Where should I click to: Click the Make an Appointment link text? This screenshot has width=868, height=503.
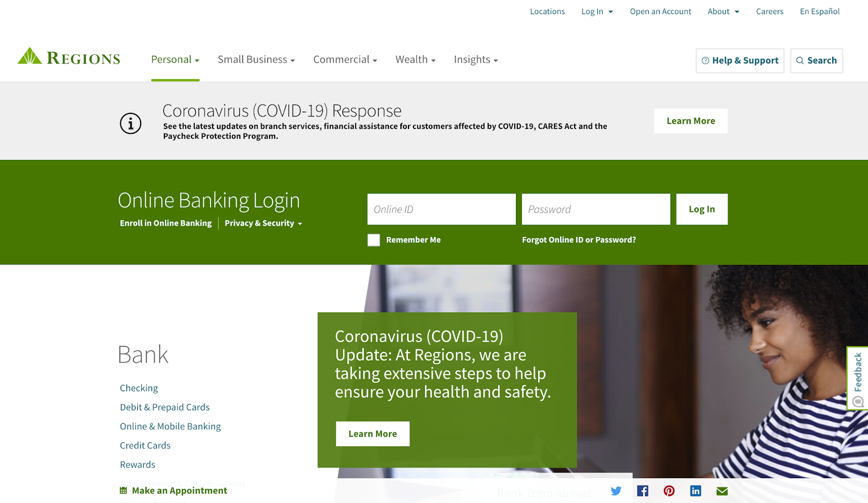coord(180,491)
